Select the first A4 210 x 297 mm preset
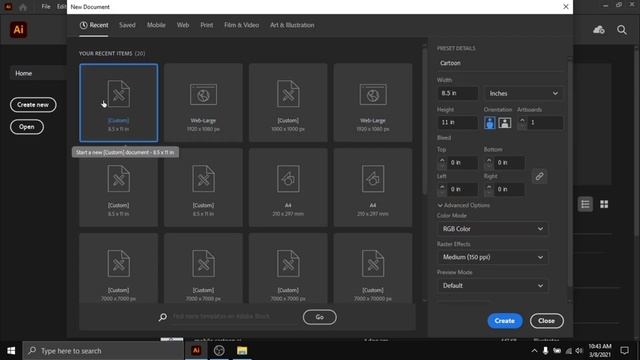The height and width of the screenshot is (360, 640). (x=288, y=187)
